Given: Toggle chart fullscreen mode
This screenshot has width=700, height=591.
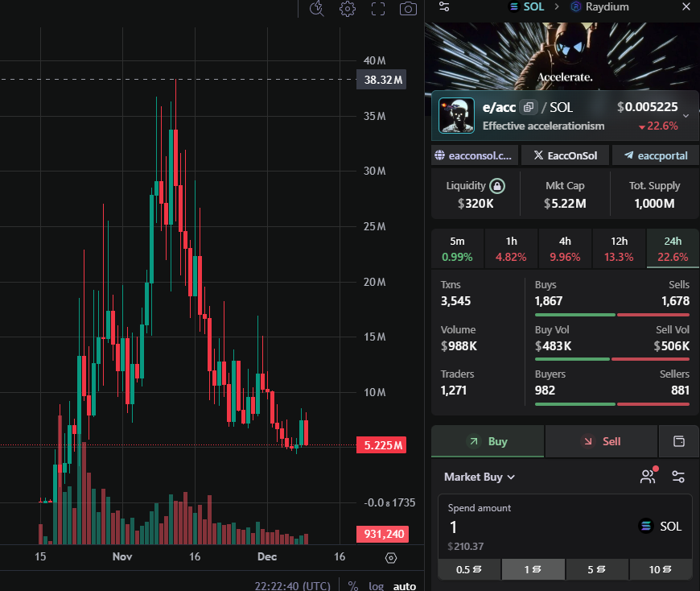Looking at the screenshot, I should (x=378, y=9).
